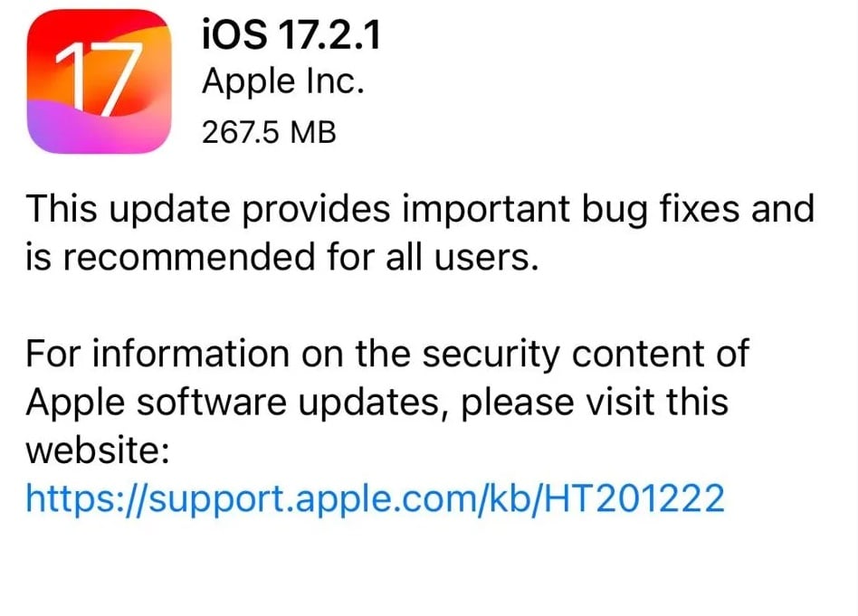The height and width of the screenshot is (616, 858).
Task: Click the Apple Inc. developer name
Action: (x=283, y=82)
